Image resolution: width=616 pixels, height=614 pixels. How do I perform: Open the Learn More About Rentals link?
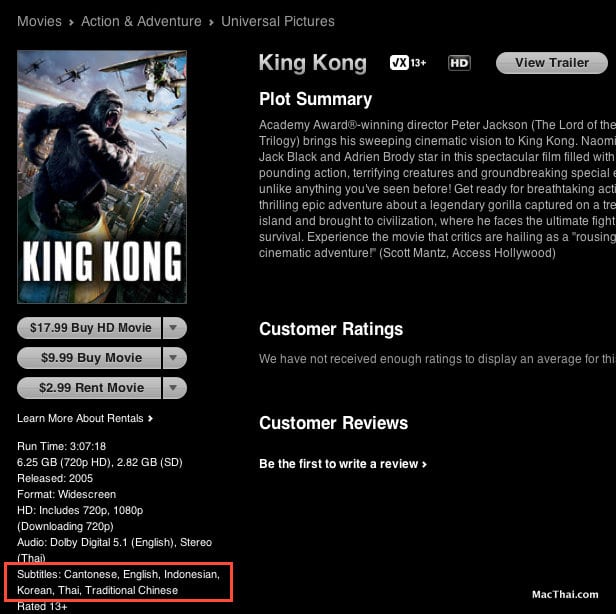coord(80,418)
